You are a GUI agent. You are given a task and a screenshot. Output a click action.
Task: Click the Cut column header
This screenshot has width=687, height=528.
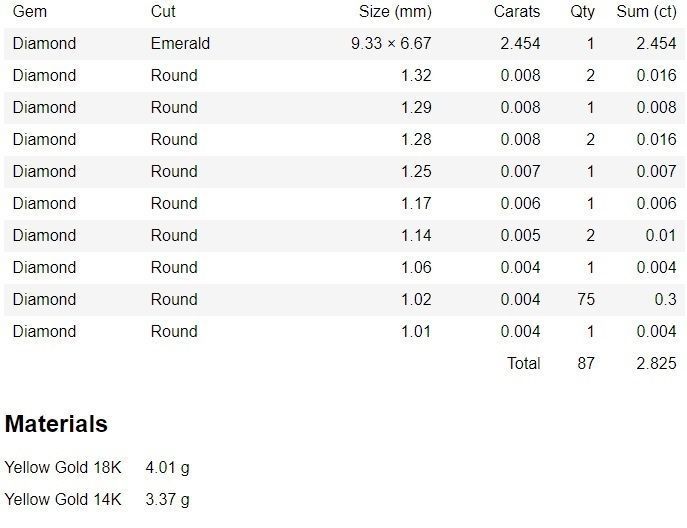[163, 12]
